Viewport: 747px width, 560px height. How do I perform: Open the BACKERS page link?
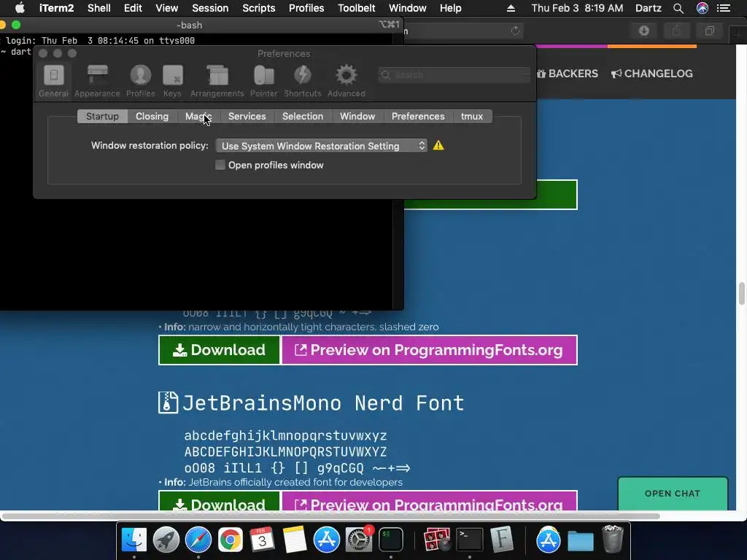pos(568,74)
